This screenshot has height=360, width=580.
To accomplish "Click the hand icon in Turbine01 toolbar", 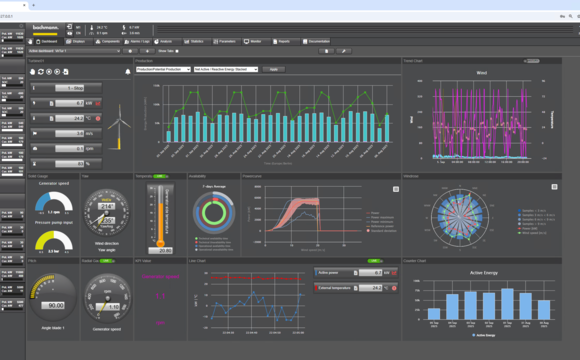I will pyautogui.click(x=33, y=72).
